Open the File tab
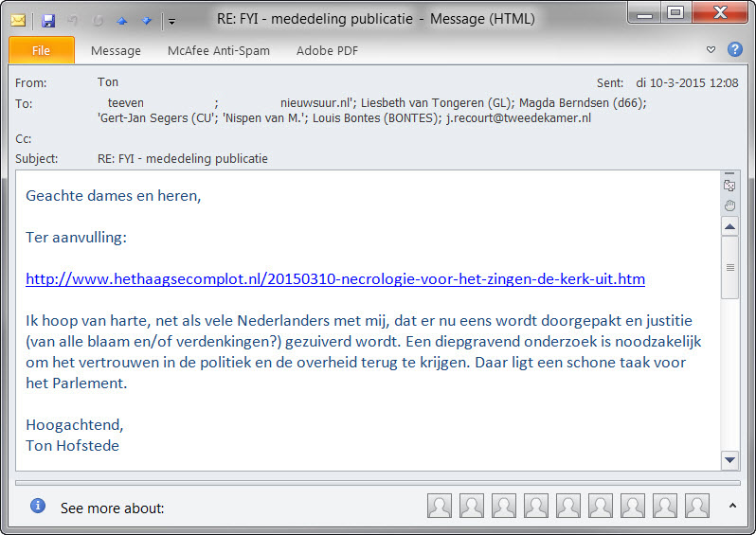 click(42, 50)
